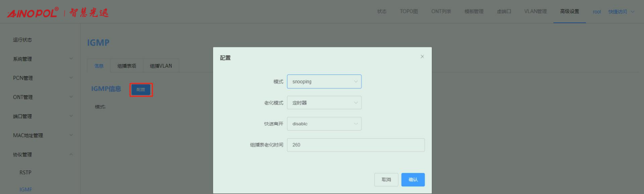Open the 模式 snooping dropdown

tap(324, 82)
